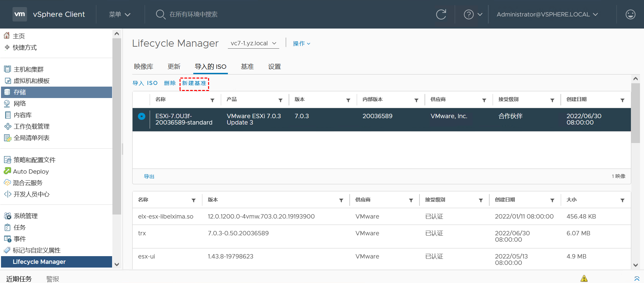Click the 新建基准 button
Screen dimensions: 644x283
[x=194, y=83]
